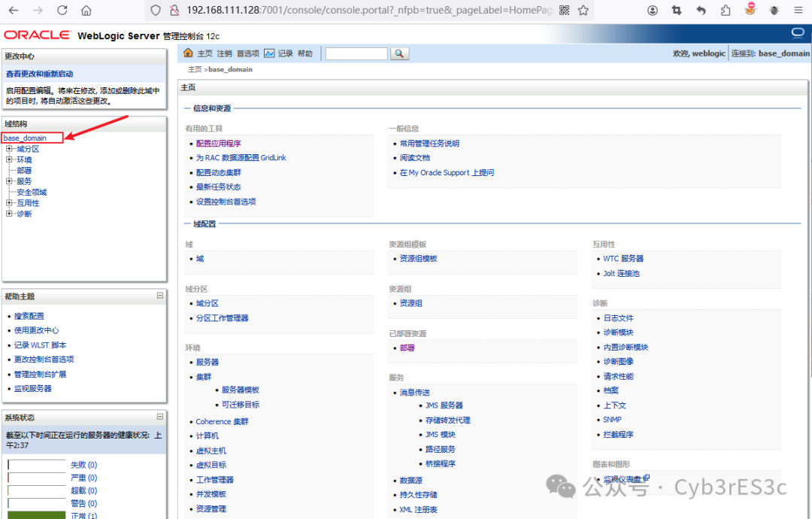This screenshot has width=812, height=519.
Task: Expand the 诊断 tree node
Action: click(x=9, y=214)
